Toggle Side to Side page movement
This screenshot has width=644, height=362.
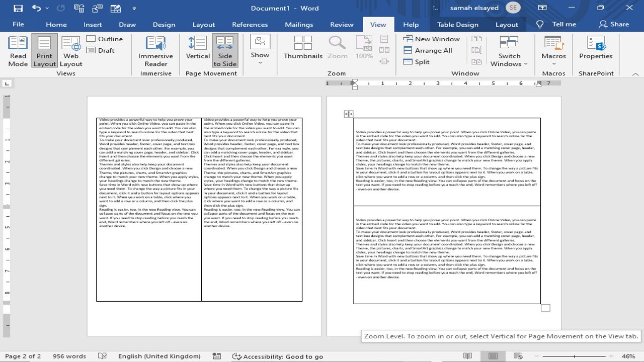225,51
